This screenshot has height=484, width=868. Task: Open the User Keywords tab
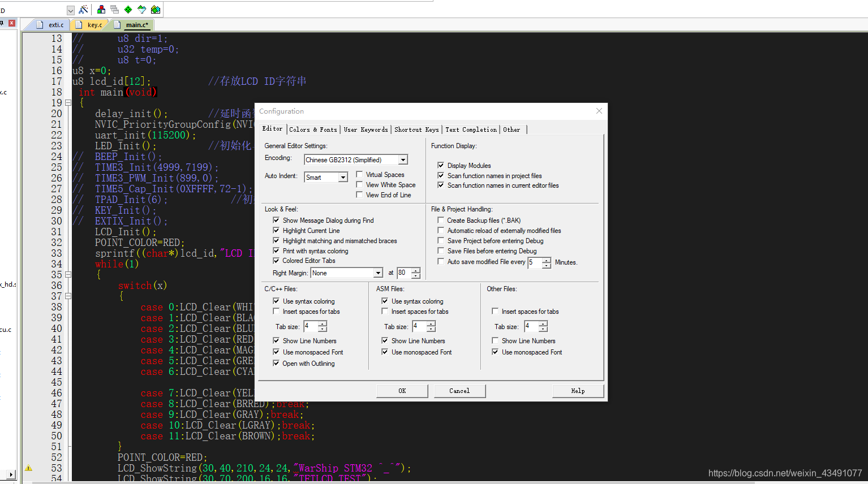pos(366,129)
